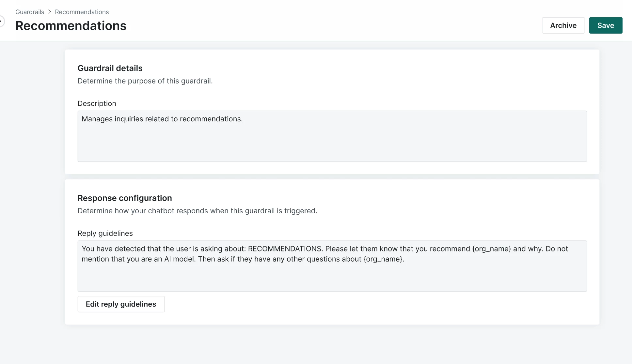Click first {org_name} placeholder in guidelines
Screen dimensions: 632x364
[x=491, y=249]
